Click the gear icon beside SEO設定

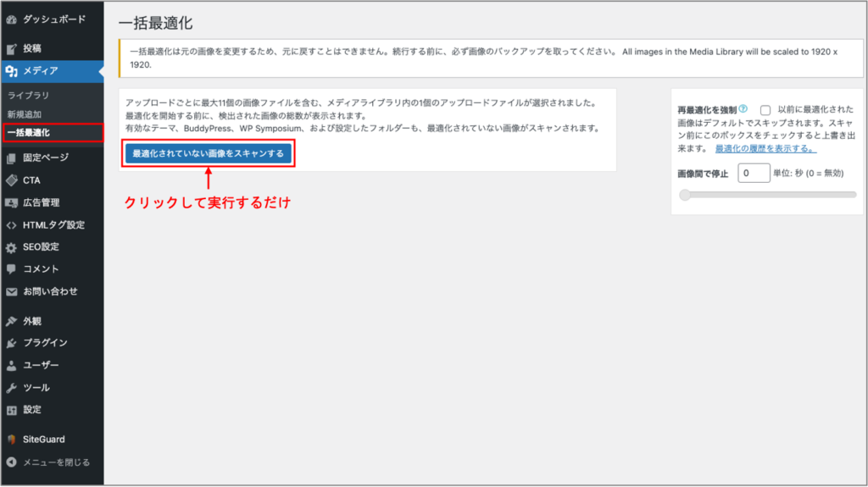coord(11,247)
